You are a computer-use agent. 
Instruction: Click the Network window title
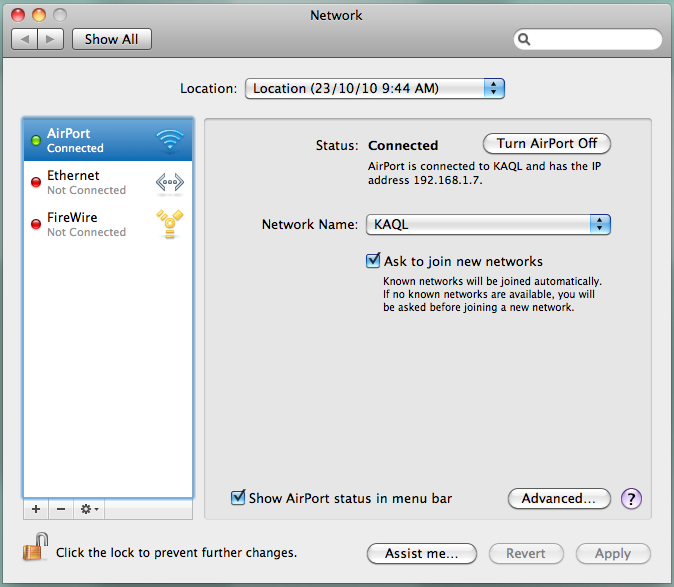(336, 15)
